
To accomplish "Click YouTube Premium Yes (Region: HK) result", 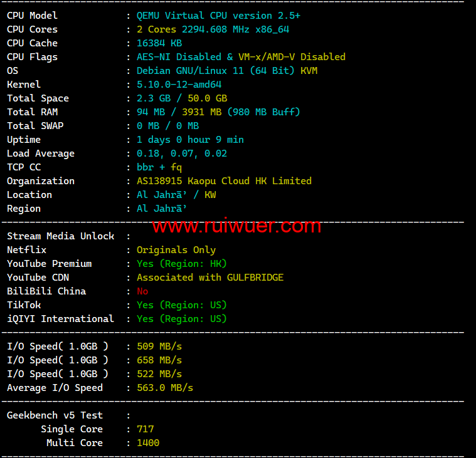I will (x=182, y=264).
